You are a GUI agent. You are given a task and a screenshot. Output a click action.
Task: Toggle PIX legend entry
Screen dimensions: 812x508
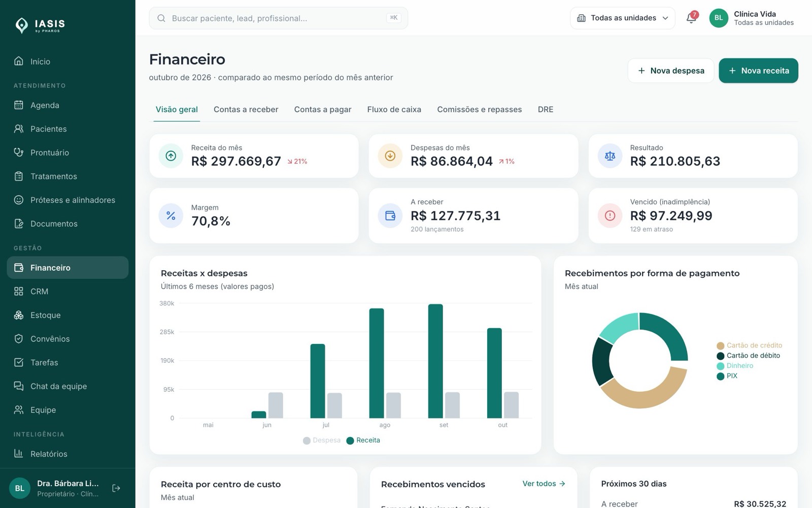coord(727,376)
